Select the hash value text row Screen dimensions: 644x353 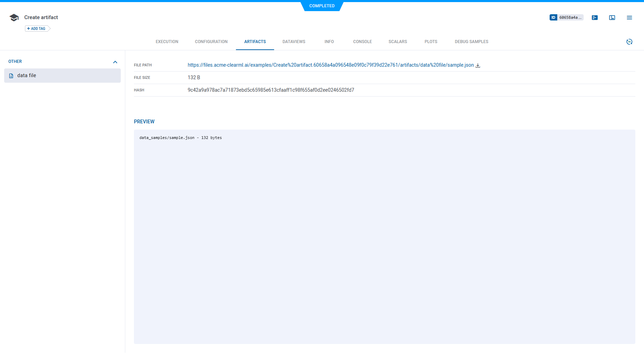271,90
